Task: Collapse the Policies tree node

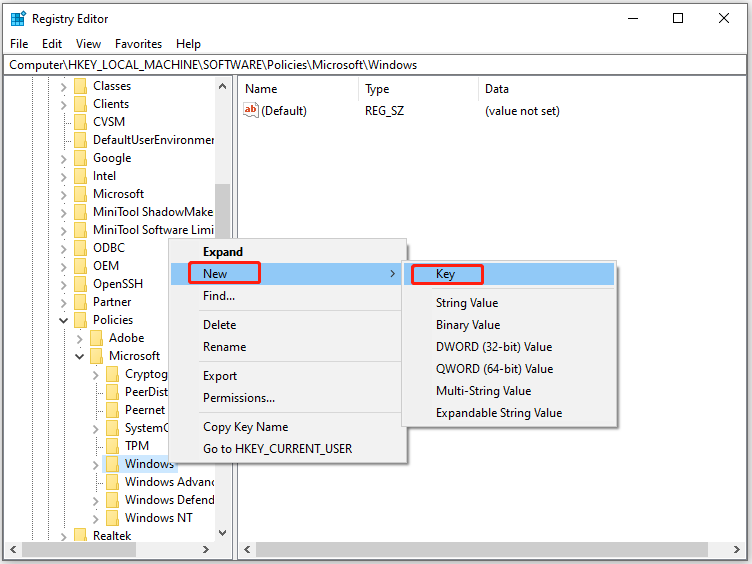Action: coord(63,320)
